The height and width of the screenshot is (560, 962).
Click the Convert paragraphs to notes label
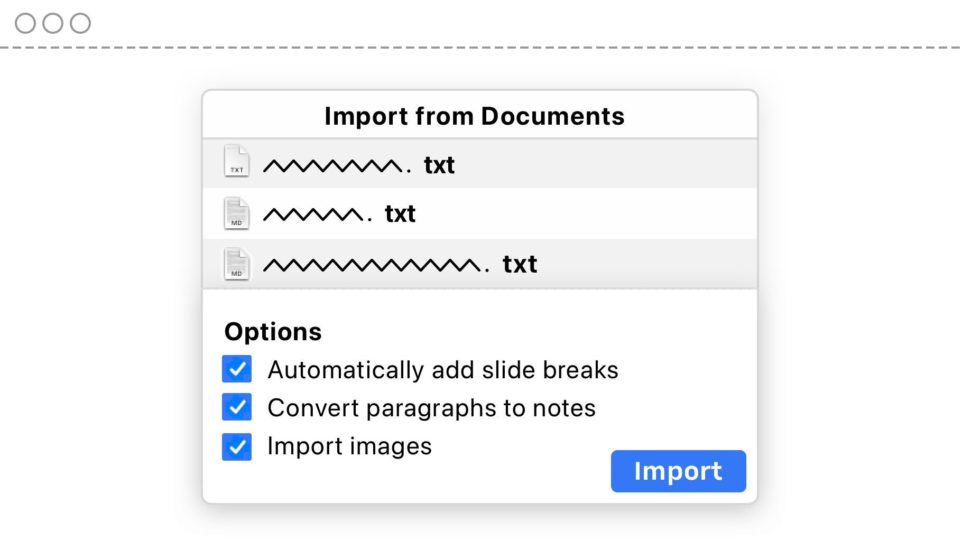click(x=432, y=407)
